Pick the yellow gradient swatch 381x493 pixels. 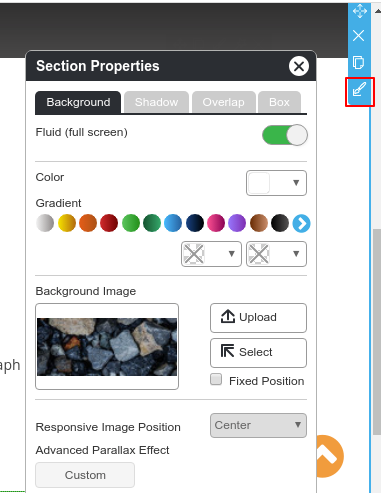(x=67, y=223)
